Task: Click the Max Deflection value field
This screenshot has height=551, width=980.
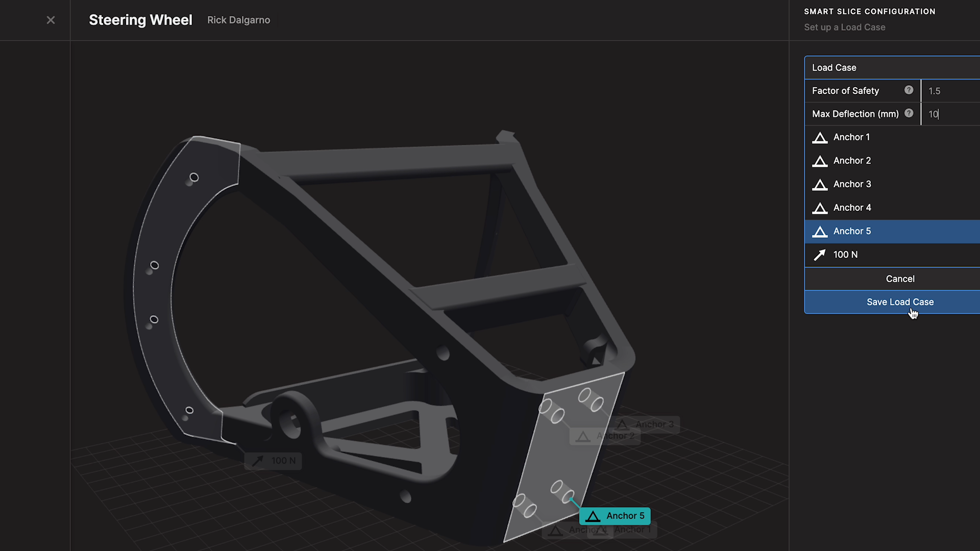Action: coord(949,114)
